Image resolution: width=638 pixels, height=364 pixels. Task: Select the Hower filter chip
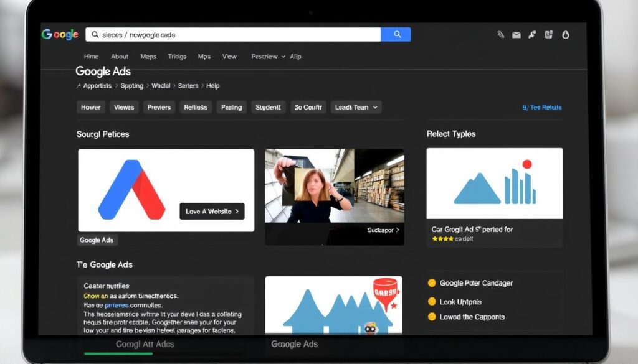[91, 107]
